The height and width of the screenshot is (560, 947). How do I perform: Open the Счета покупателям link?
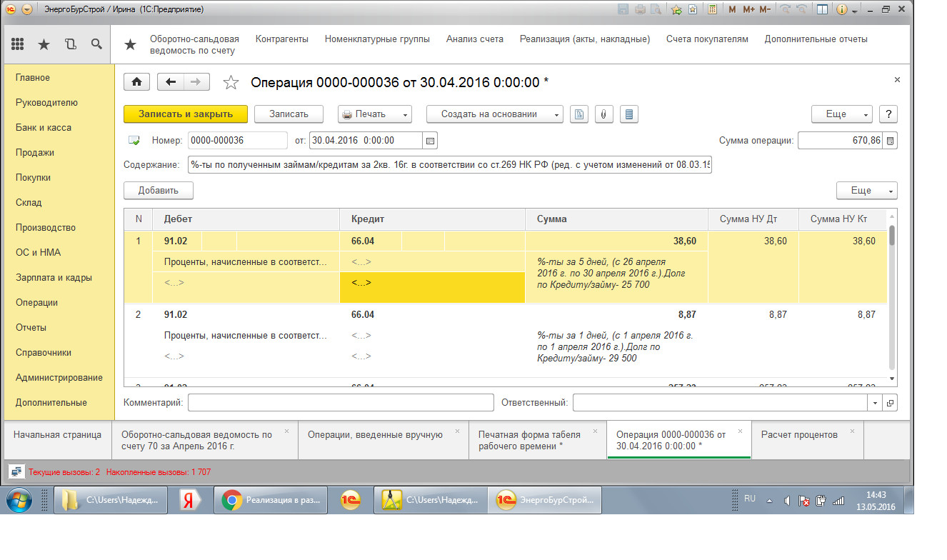click(707, 39)
